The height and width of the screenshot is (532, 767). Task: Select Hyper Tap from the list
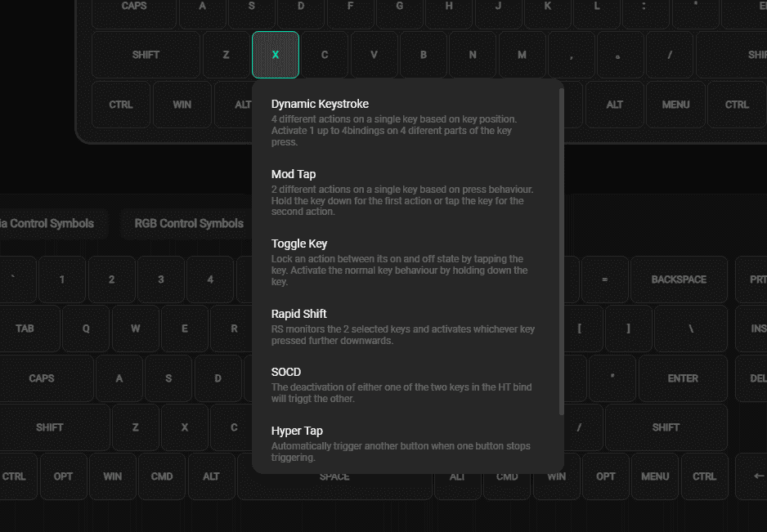pyautogui.click(x=403, y=444)
